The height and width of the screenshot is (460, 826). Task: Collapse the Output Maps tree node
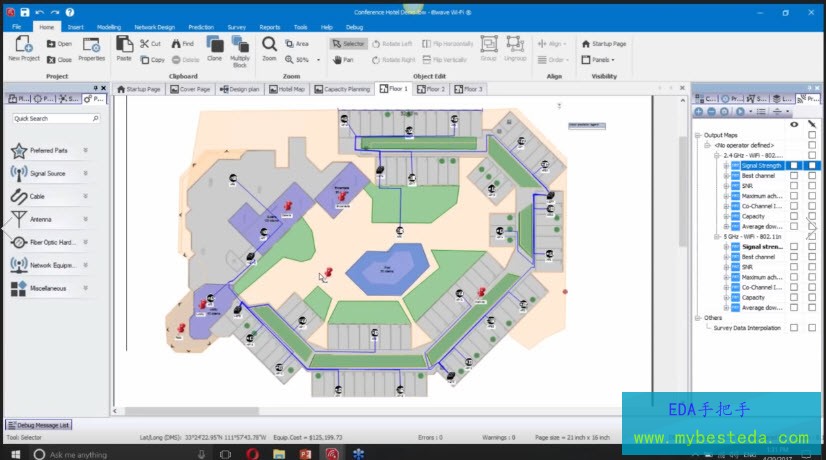pos(697,135)
